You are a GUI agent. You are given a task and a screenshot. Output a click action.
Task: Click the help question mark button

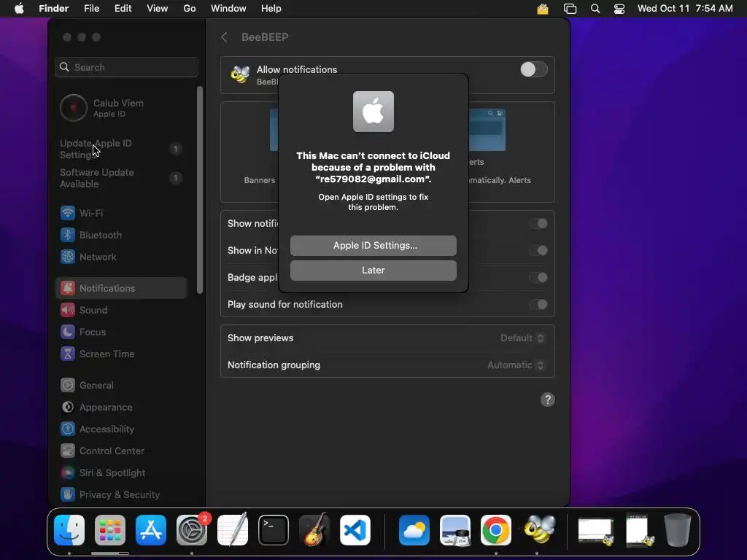(x=548, y=400)
